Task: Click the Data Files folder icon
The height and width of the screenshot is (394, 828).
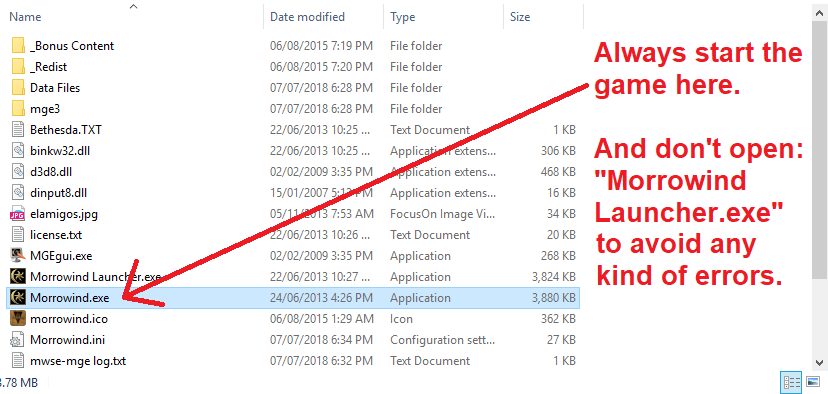Action: (x=18, y=88)
